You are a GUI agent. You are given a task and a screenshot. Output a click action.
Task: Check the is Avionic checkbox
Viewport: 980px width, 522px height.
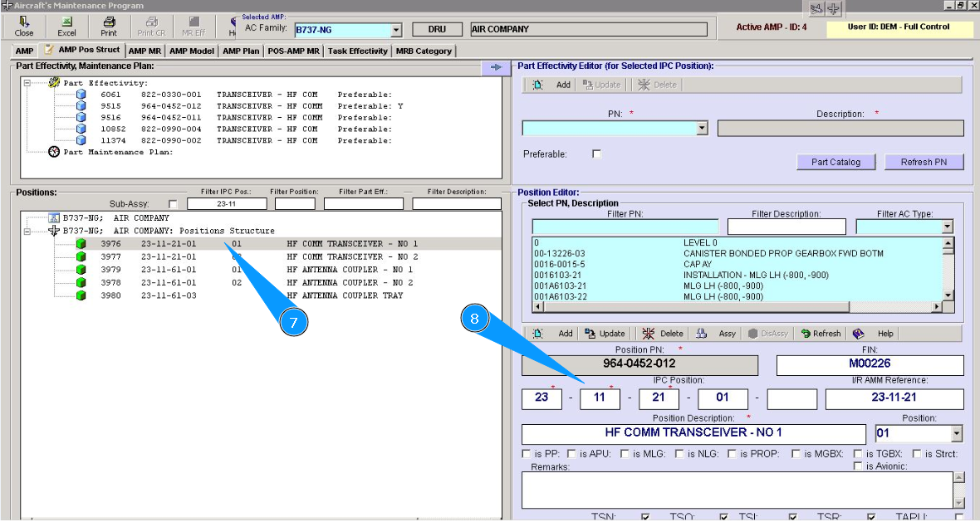point(858,466)
